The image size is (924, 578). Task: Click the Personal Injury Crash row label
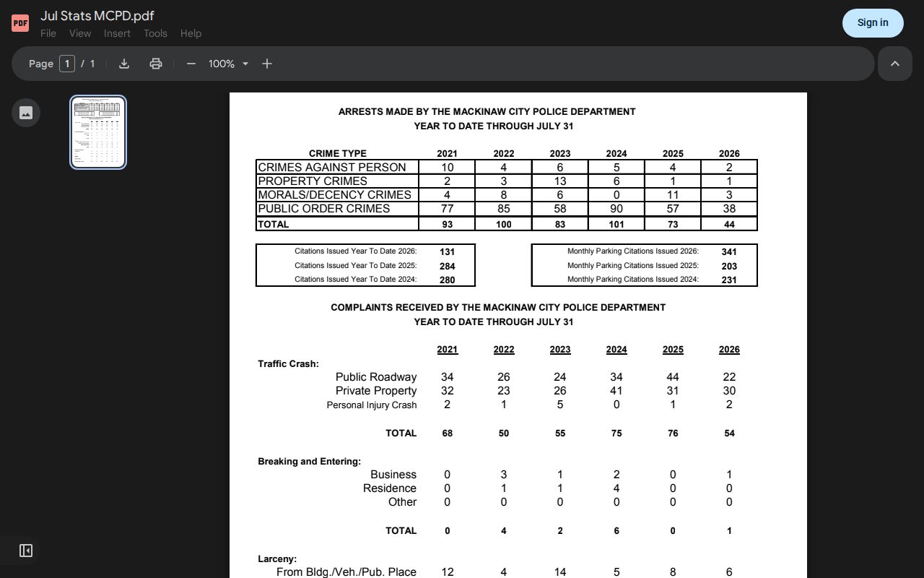(372, 405)
